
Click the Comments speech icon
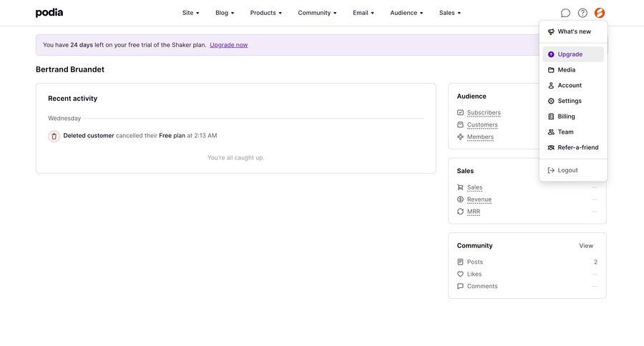(460, 286)
